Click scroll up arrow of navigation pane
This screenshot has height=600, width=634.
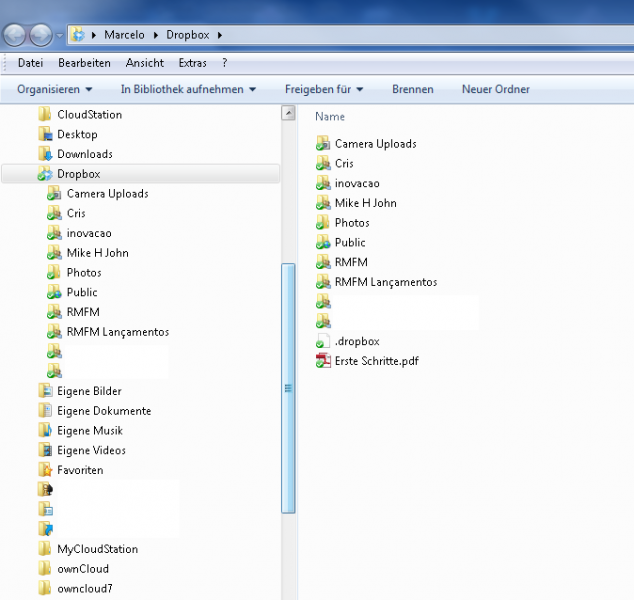pos(288,113)
